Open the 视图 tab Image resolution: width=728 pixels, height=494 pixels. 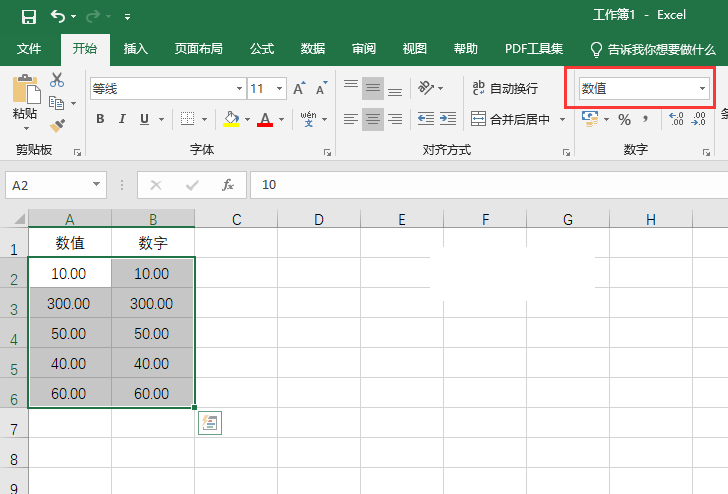(x=415, y=49)
